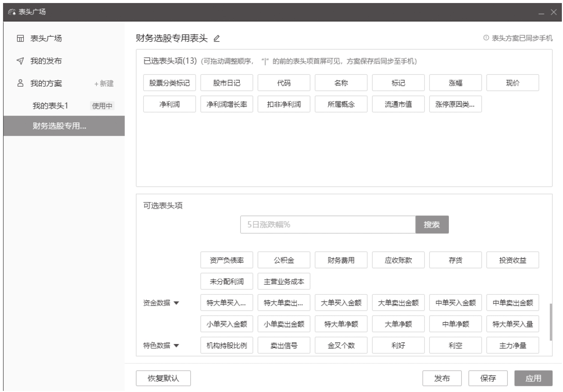Select the 名称 selected header
This screenshot has width=563, height=392.
(341, 83)
